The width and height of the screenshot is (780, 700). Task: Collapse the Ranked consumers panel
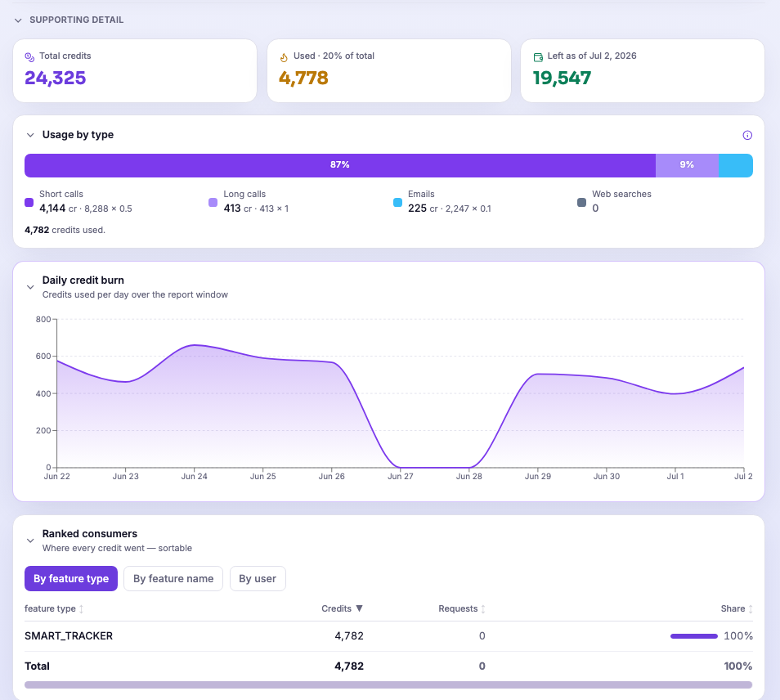tap(30, 541)
